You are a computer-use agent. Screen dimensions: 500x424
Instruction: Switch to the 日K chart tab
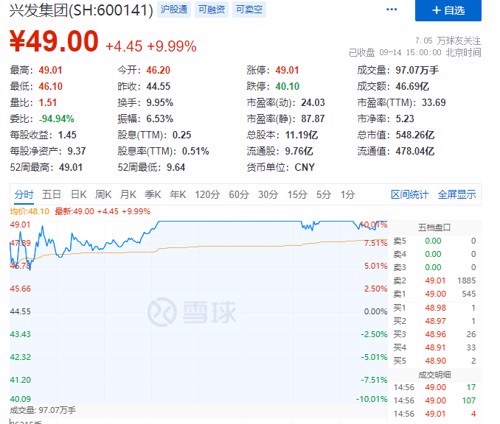click(x=79, y=194)
